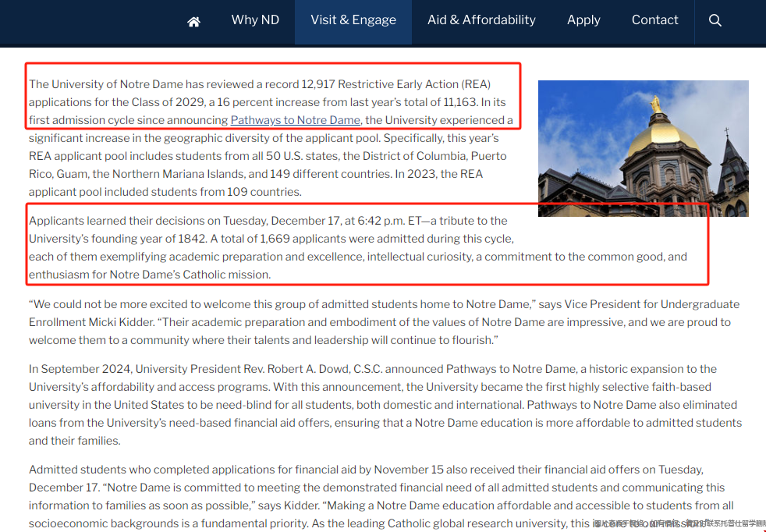Open the Why ND menu
This screenshot has height=532, width=766.
click(x=255, y=20)
